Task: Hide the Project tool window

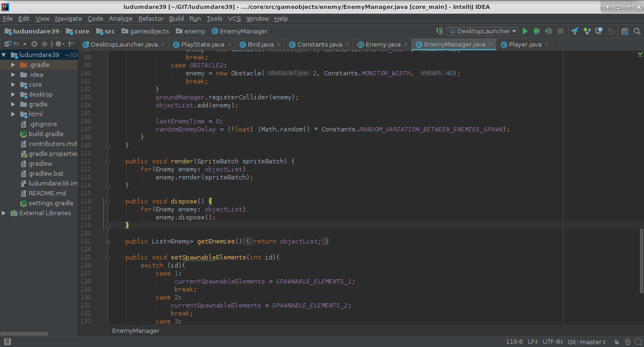Action: 72,44
